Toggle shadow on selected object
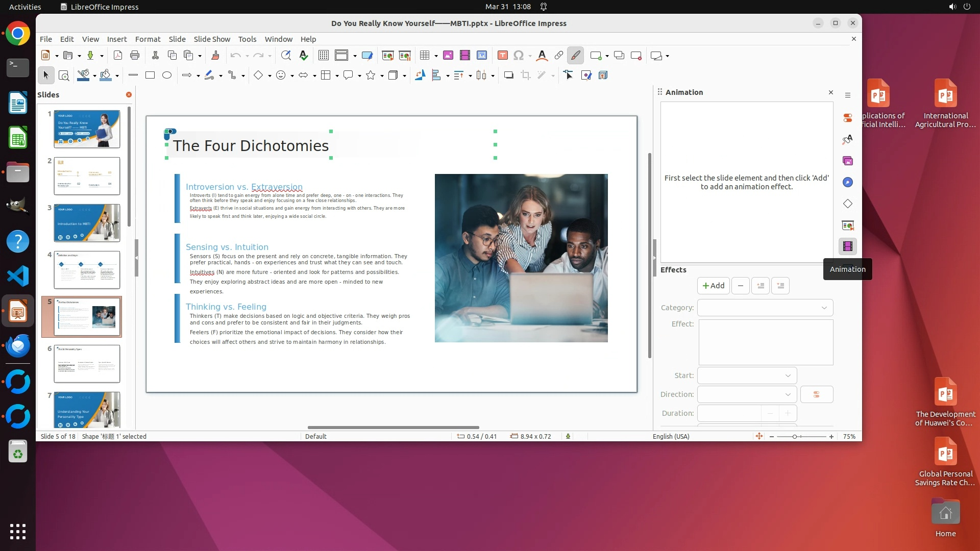Image resolution: width=980 pixels, height=551 pixels. (x=508, y=76)
